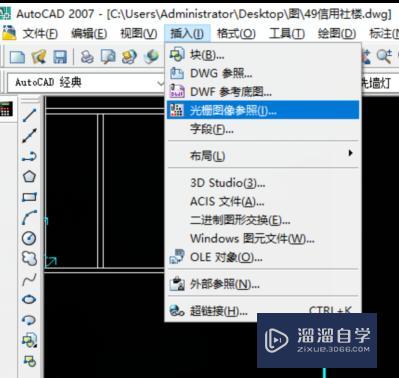Open the 视图(V) menu
Viewport: 399px width, 378px height.
coord(139,34)
